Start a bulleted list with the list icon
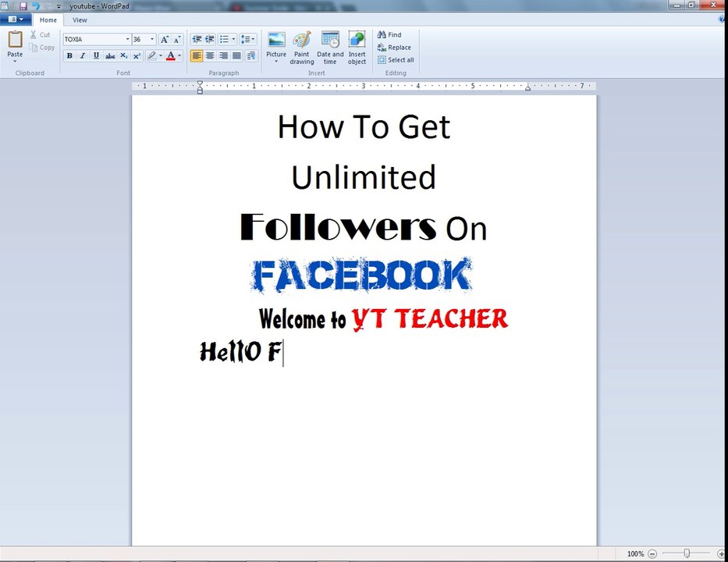728x562 pixels. pos(224,40)
